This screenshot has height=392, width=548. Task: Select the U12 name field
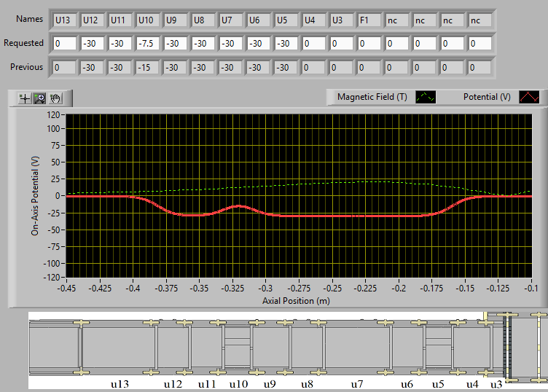click(93, 20)
